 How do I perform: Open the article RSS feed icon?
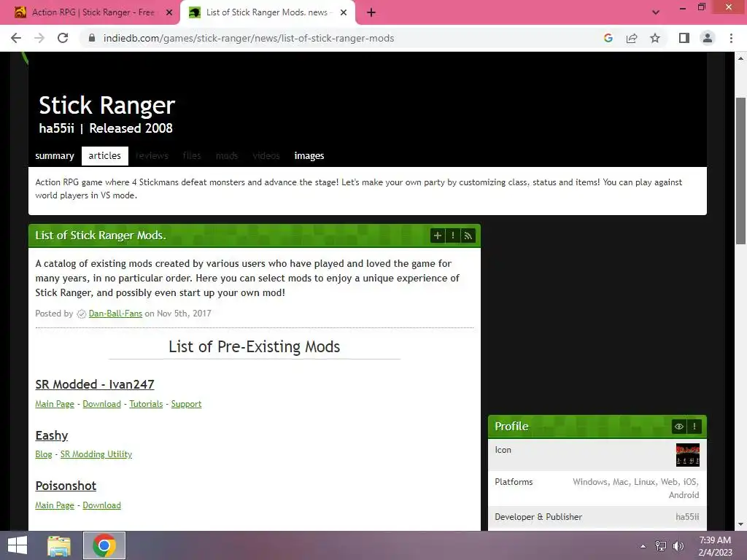(468, 236)
